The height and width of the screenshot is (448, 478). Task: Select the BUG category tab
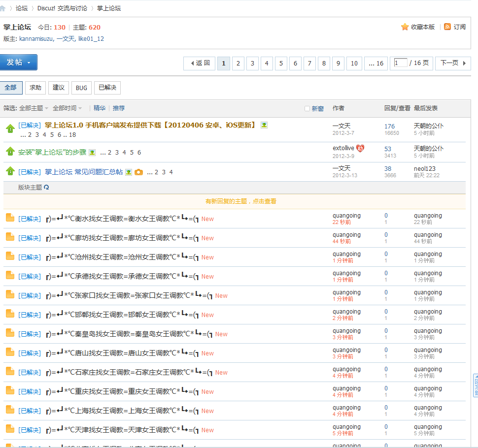click(x=81, y=88)
